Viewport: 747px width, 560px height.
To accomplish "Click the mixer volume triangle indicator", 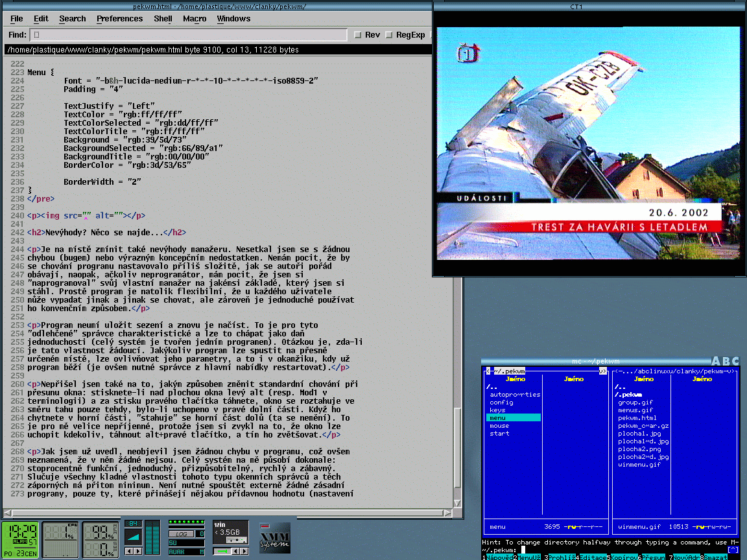I will [134, 537].
